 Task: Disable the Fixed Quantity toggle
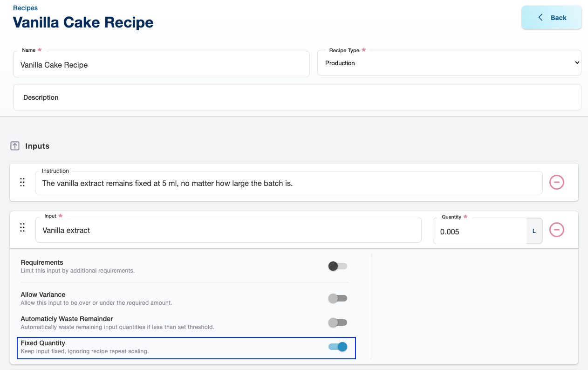click(x=338, y=347)
